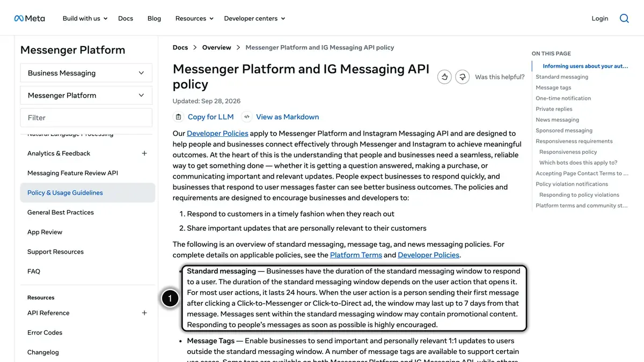Image resolution: width=644 pixels, height=362 pixels.
Task: Jump to One-time notification section
Action: click(563, 99)
